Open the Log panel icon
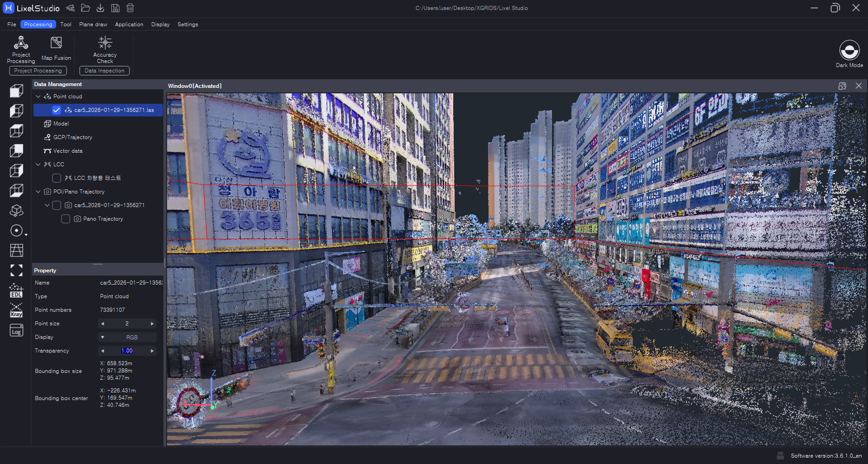The image size is (868, 464). [17, 330]
